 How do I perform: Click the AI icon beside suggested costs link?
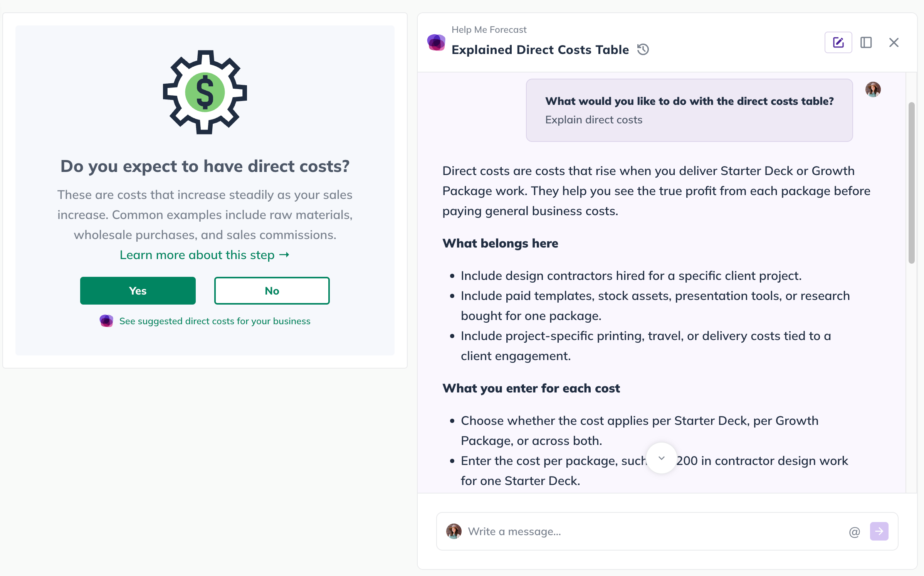(106, 321)
